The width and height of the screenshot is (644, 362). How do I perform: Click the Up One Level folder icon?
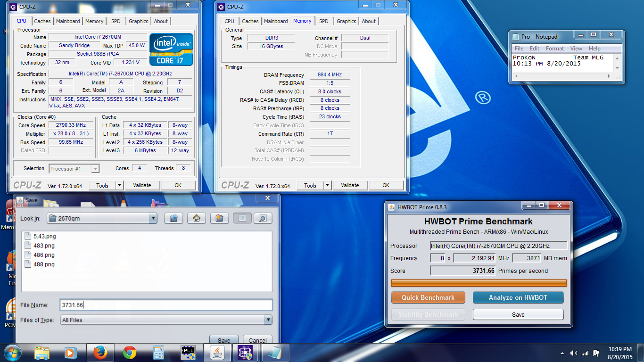click(173, 218)
